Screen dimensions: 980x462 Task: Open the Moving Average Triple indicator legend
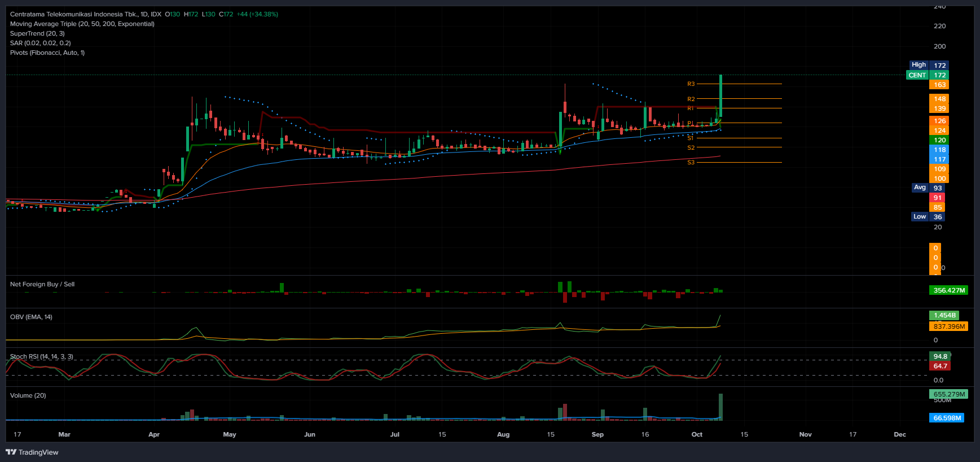pos(82,24)
